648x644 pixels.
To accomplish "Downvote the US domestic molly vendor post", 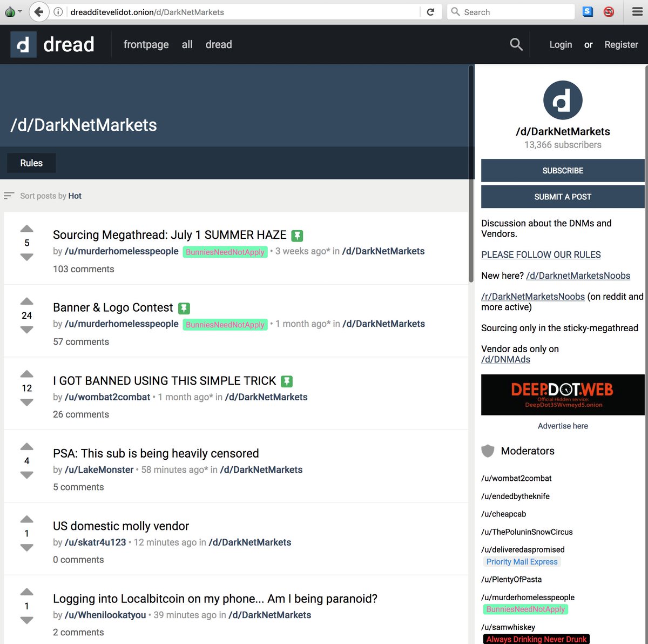I will coord(27,548).
